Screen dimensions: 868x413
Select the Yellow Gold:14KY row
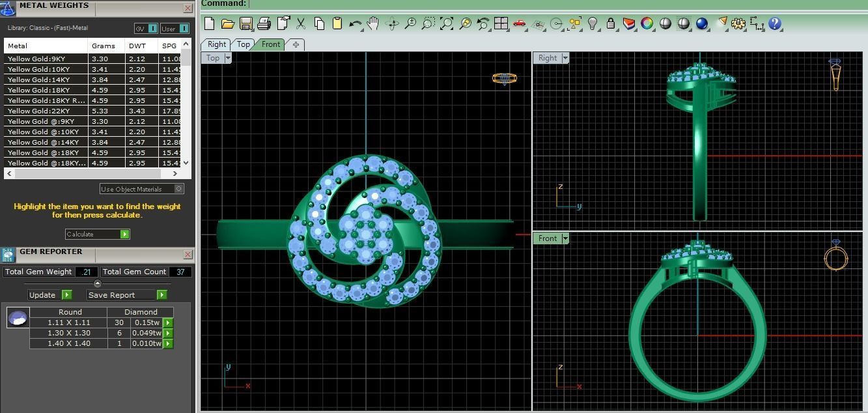pos(92,79)
